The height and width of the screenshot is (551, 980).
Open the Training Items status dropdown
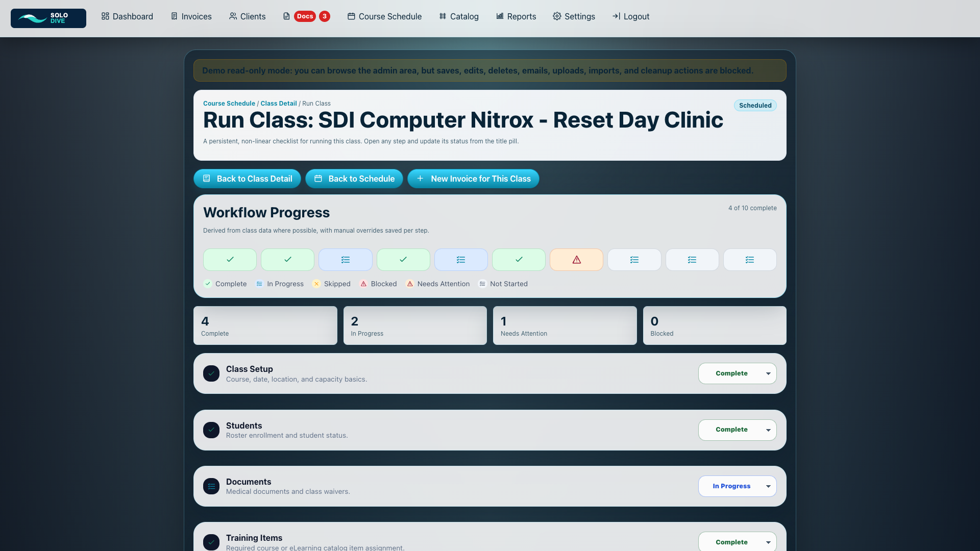(x=737, y=542)
